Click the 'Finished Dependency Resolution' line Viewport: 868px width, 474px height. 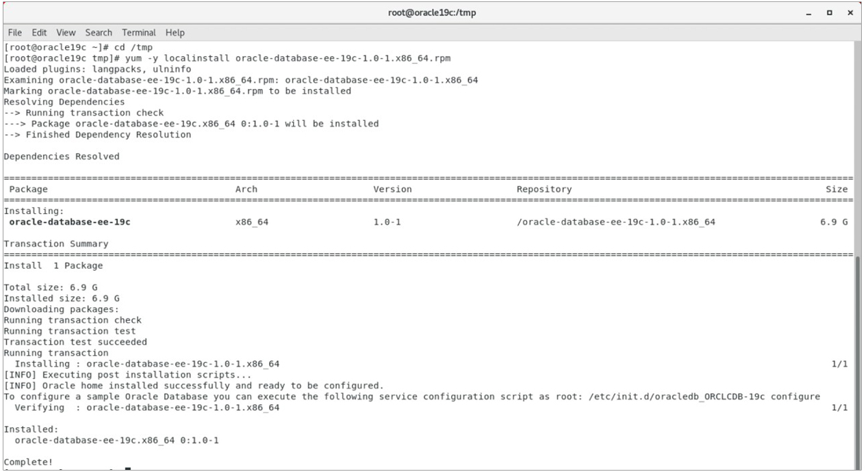[x=98, y=135]
